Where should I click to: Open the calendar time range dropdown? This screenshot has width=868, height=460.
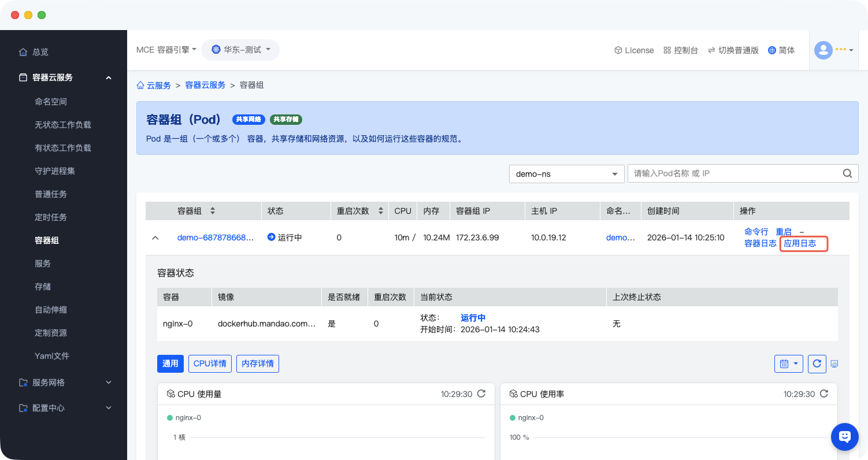click(x=788, y=363)
